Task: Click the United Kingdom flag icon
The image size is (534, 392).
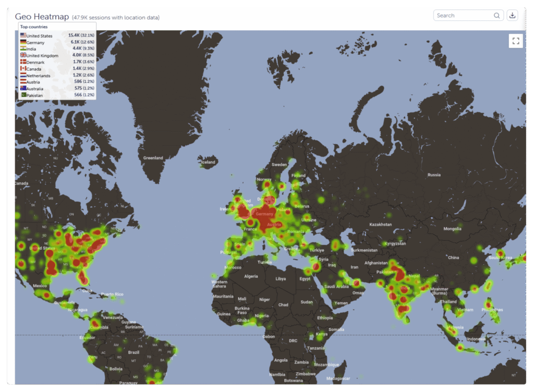Action: [x=23, y=55]
